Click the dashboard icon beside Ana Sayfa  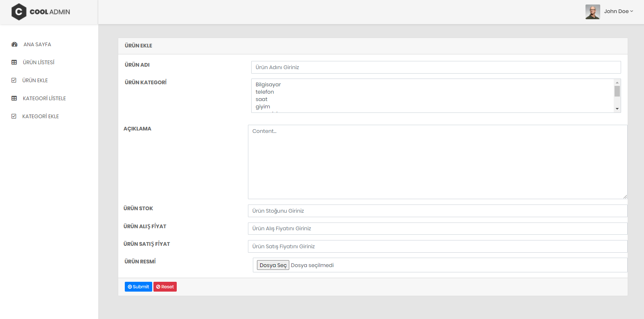click(14, 45)
